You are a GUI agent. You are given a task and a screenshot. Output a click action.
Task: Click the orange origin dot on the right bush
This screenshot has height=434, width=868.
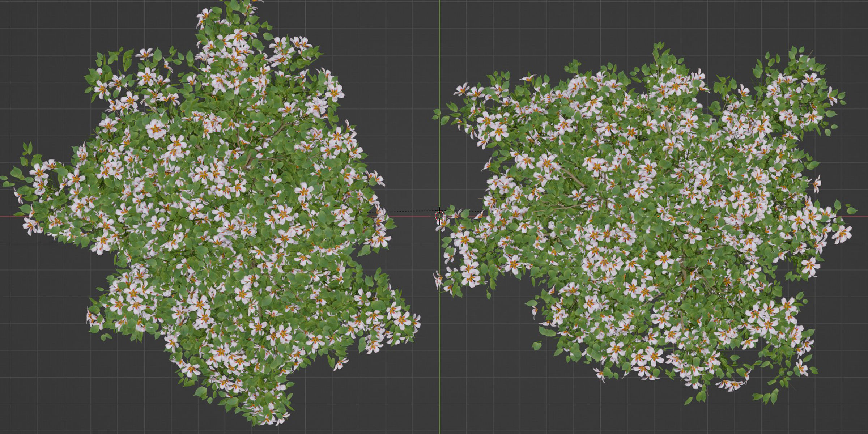(x=658, y=216)
